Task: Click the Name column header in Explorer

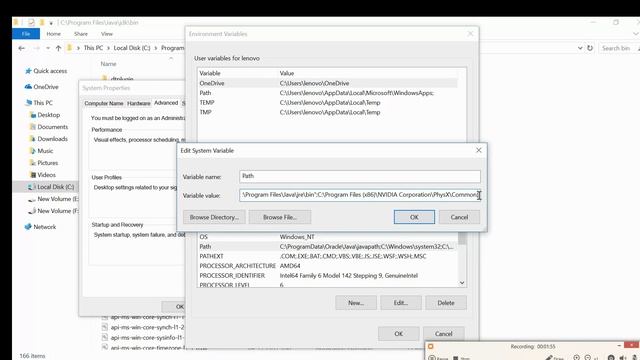Action: [109, 64]
